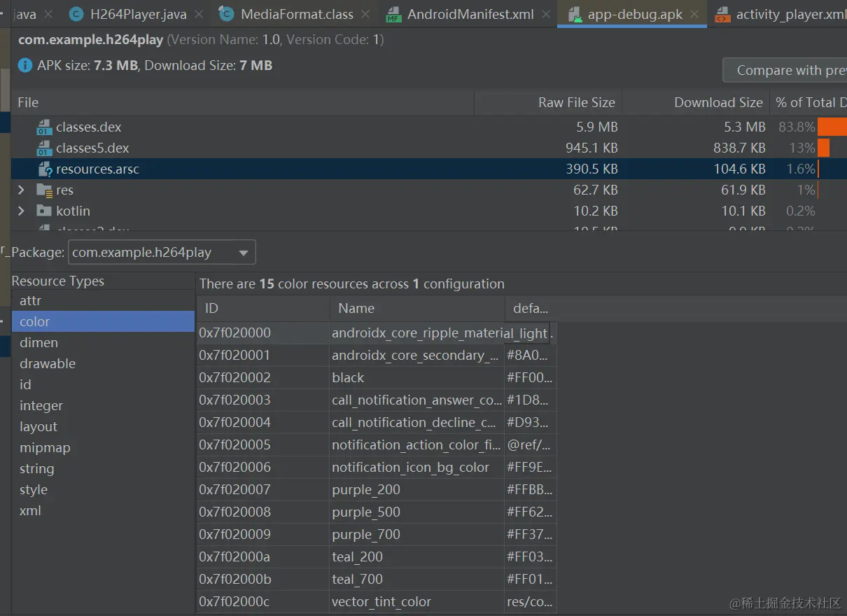Sort by Download Size column
Screen dimensions: 847x616
696,103
